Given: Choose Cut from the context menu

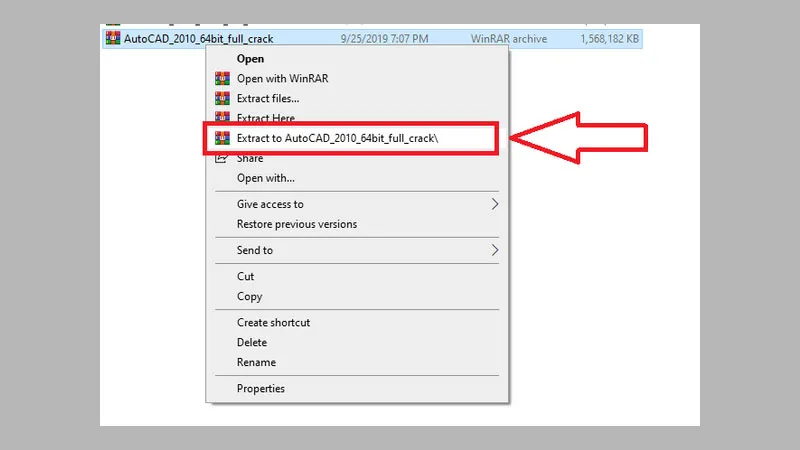Looking at the screenshot, I should click(245, 277).
